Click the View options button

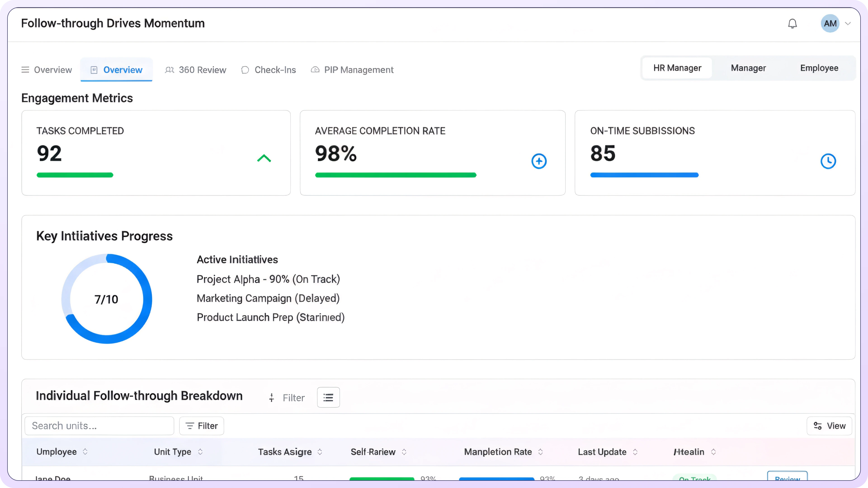pyautogui.click(x=829, y=426)
